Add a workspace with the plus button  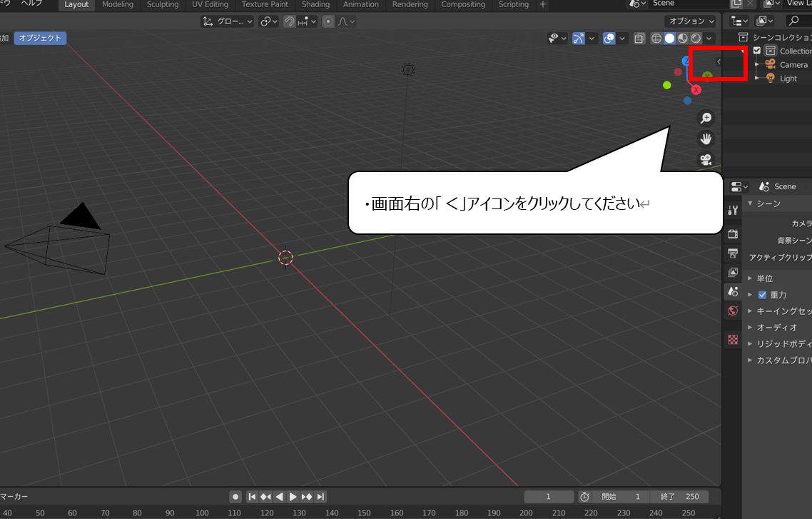coord(543,4)
